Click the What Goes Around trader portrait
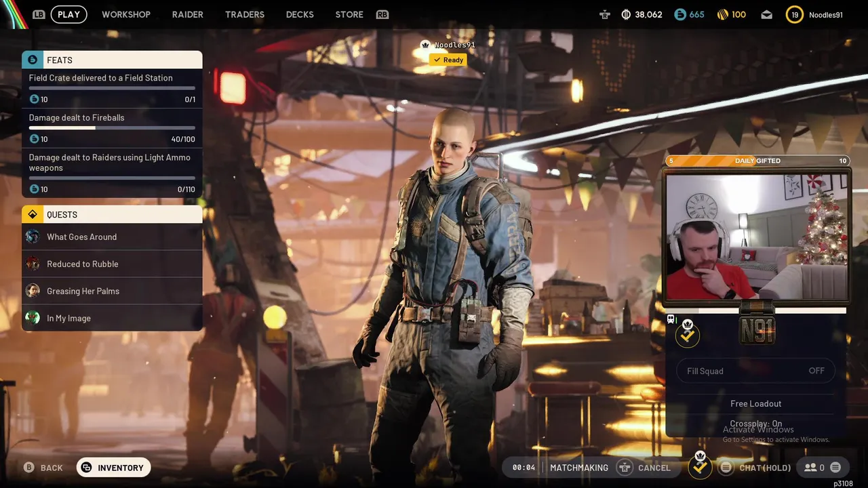Image resolution: width=868 pixels, height=488 pixels. [x=33, y=237]
